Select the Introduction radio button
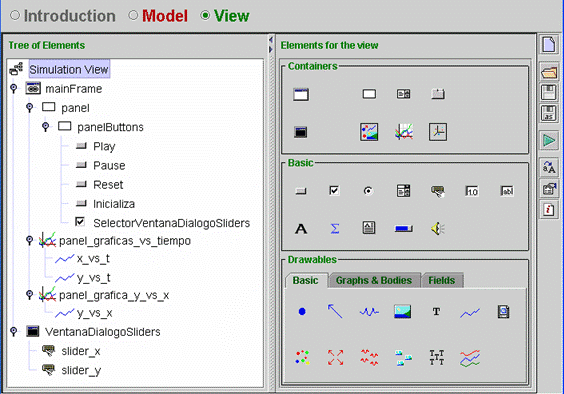Image resolution: width=564 pixels, height=394 pixels. point(15,15)
